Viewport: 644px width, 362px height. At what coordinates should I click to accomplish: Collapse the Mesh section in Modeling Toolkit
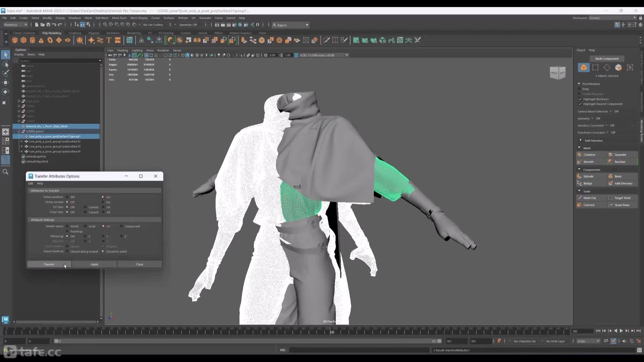tap(579, 148)
